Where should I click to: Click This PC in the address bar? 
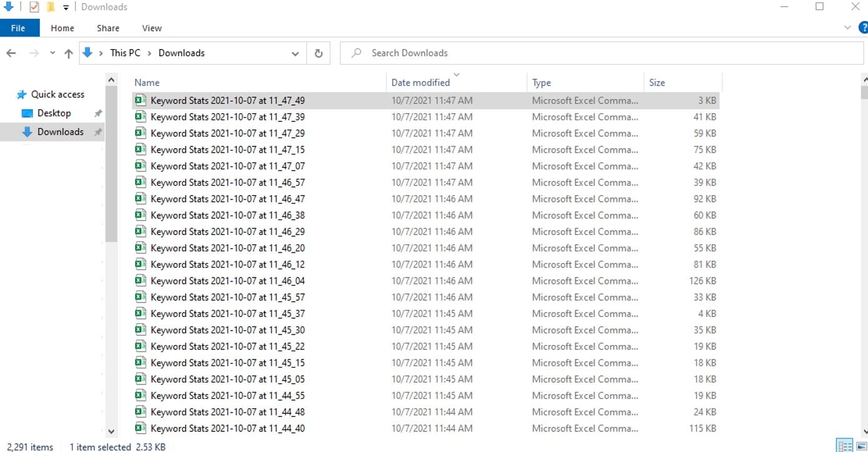pyautogui.click(x=125, y=53)
